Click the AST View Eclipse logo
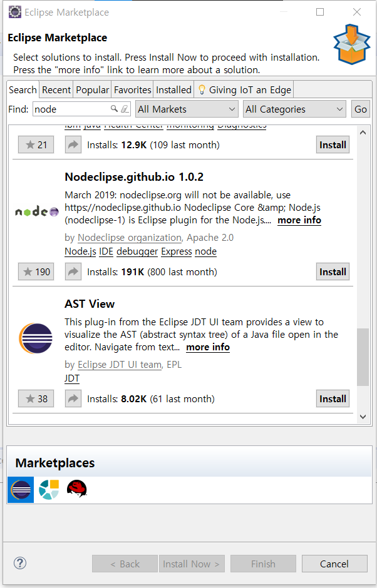Viewport: 377px width, 588px height. pyautogui.click(x=36, y=338)
